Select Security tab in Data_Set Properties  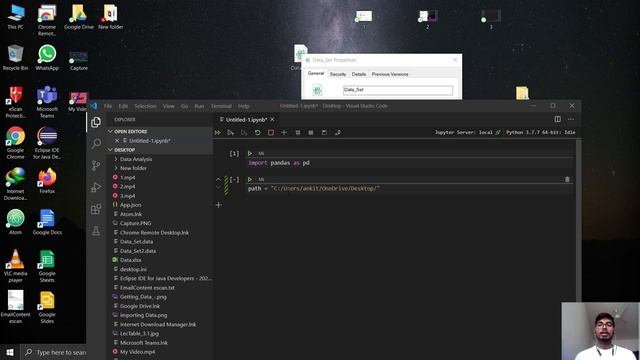(x=338, y=74)
